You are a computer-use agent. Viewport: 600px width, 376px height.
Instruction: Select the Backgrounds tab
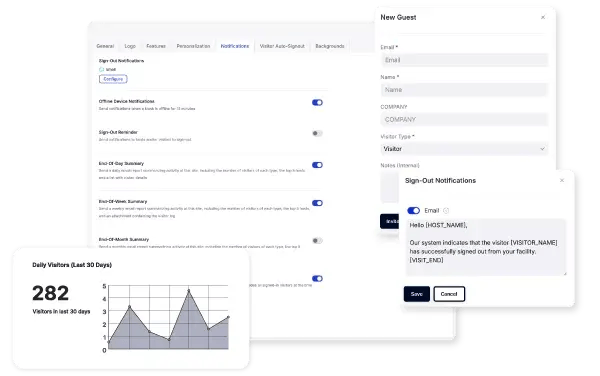[330, 46]
